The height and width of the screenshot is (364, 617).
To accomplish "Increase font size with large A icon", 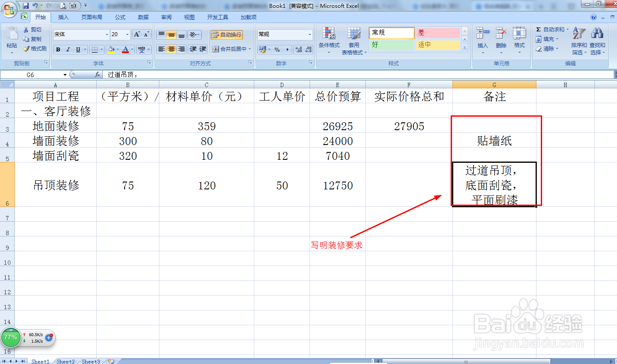I will click(x=137, y=34).
